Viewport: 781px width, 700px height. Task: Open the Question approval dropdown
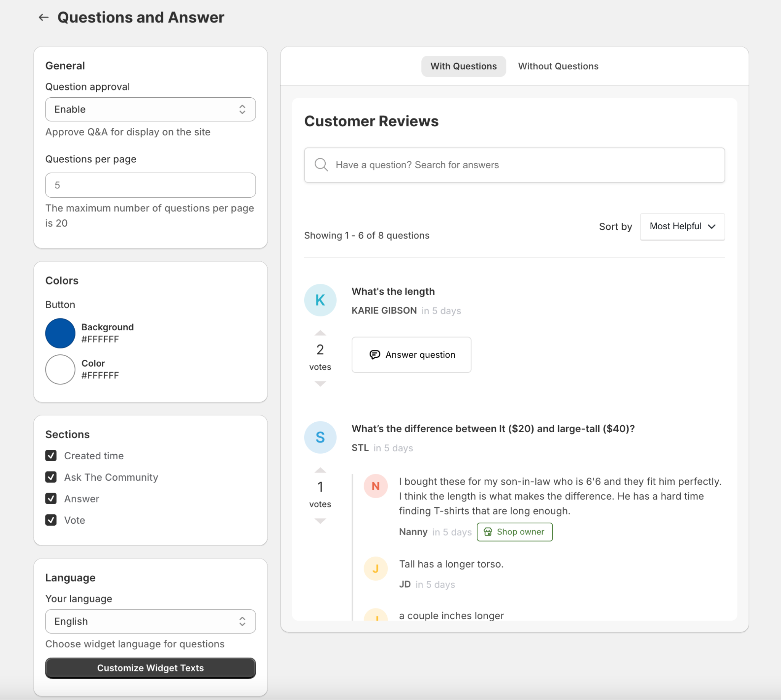tap(150, 109)
